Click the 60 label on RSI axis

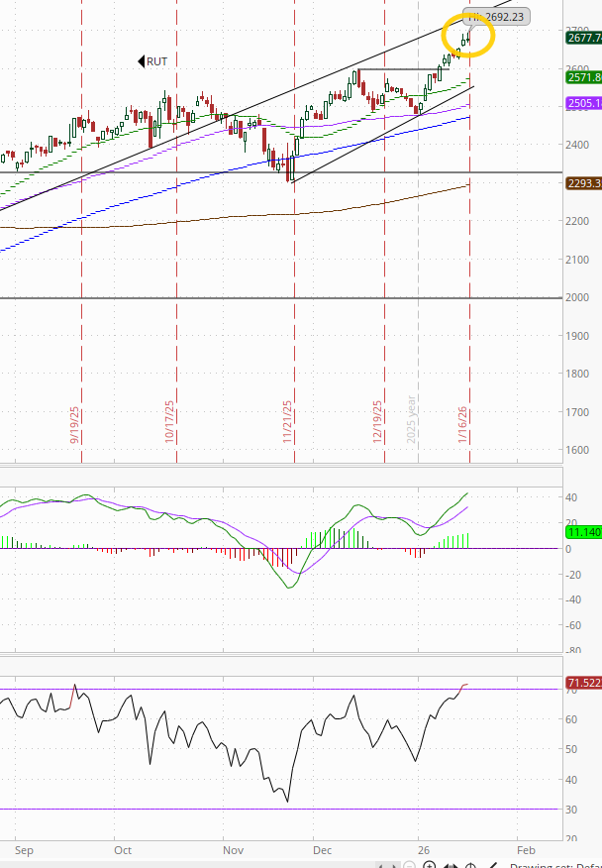(571, 719)
